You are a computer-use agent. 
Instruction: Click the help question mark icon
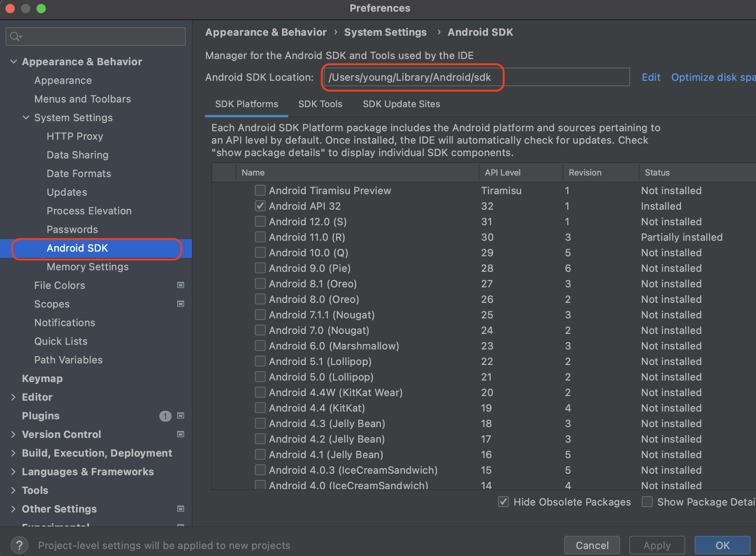point(19,545)
